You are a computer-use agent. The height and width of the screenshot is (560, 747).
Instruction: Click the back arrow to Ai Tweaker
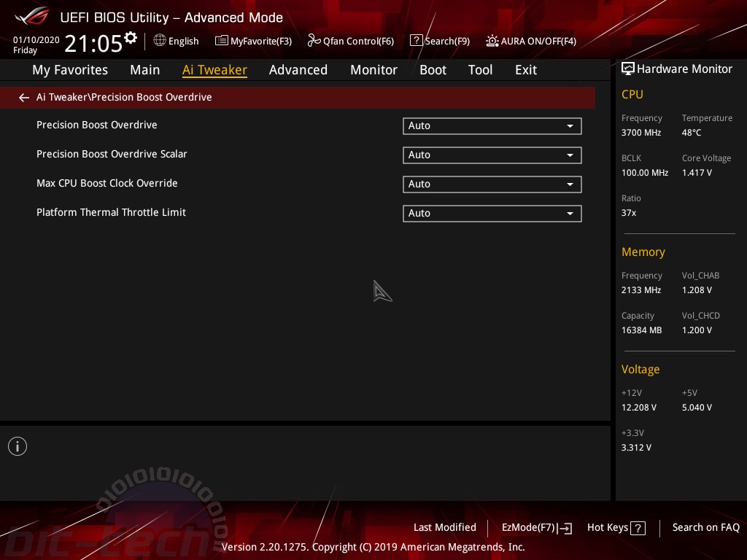point(24,98)
